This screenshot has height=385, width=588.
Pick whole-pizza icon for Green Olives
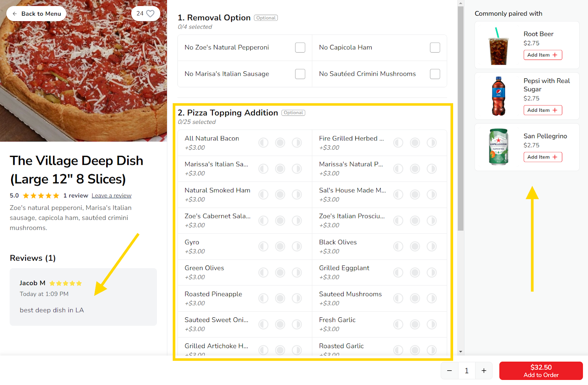click(x=280, y=272)
